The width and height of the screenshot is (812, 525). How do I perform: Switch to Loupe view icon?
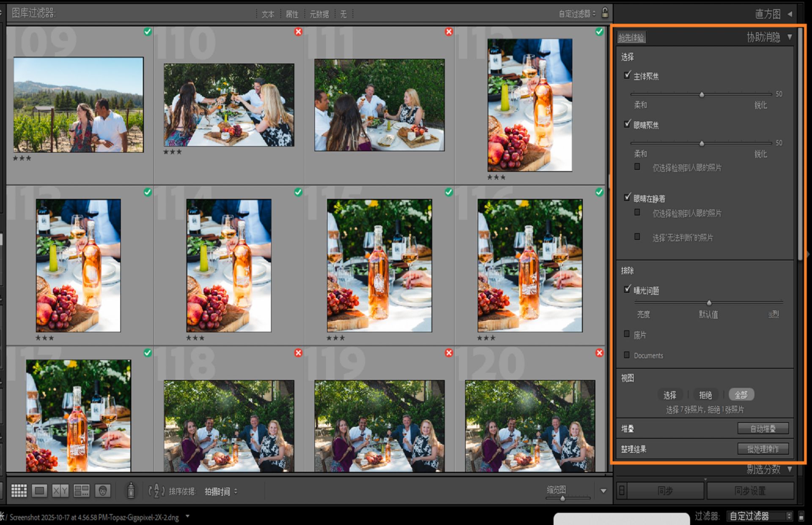[x=39, y=491]
